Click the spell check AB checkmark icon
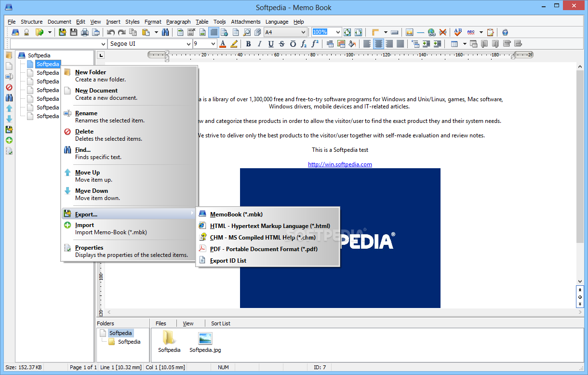 click(458, 32)
